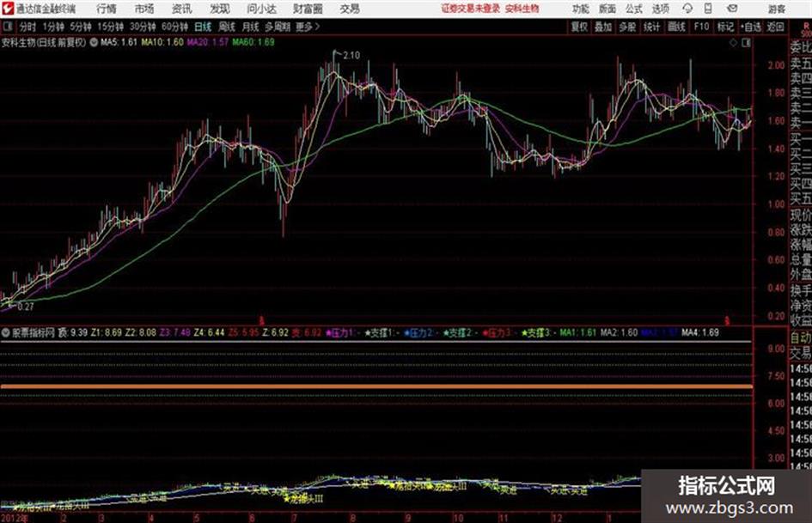Open the 股票指标网 sub-chart settings circle icon
Screen dimensions: 812x523
6,332
